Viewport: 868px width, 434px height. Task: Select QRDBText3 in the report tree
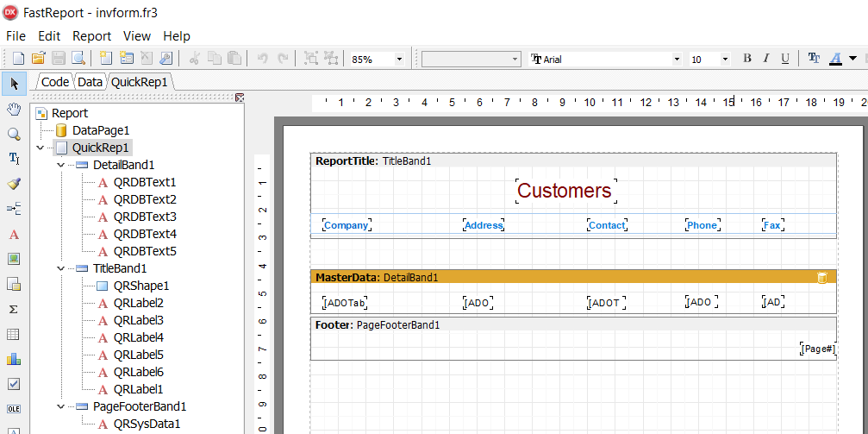click(145, 217)
